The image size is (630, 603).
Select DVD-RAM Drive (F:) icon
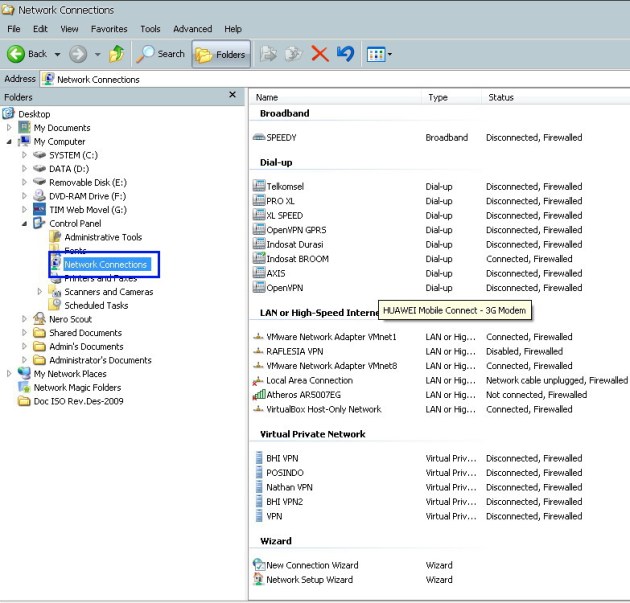click(39, 196)
